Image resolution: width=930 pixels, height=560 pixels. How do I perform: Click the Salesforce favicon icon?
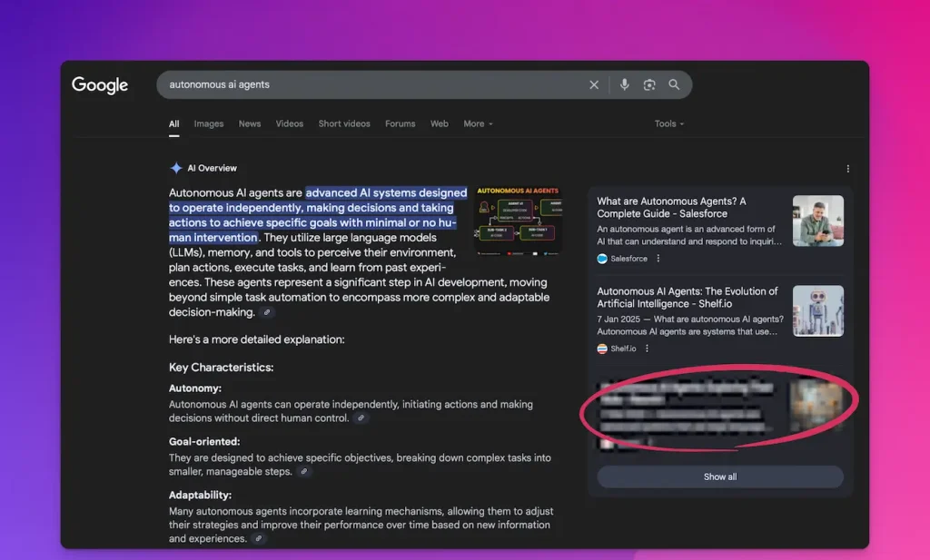coord(602,259)
